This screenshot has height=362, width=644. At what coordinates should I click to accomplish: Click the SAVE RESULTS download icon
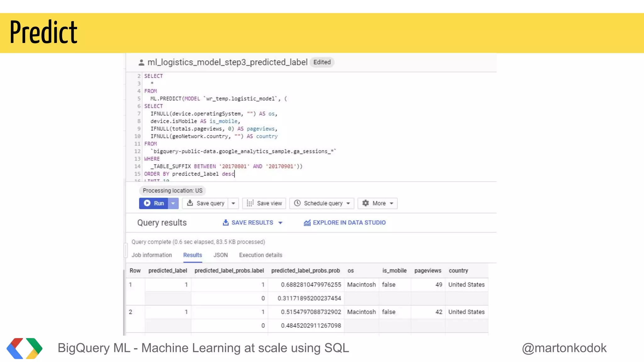pyautogui.click(x=225, y=222)
